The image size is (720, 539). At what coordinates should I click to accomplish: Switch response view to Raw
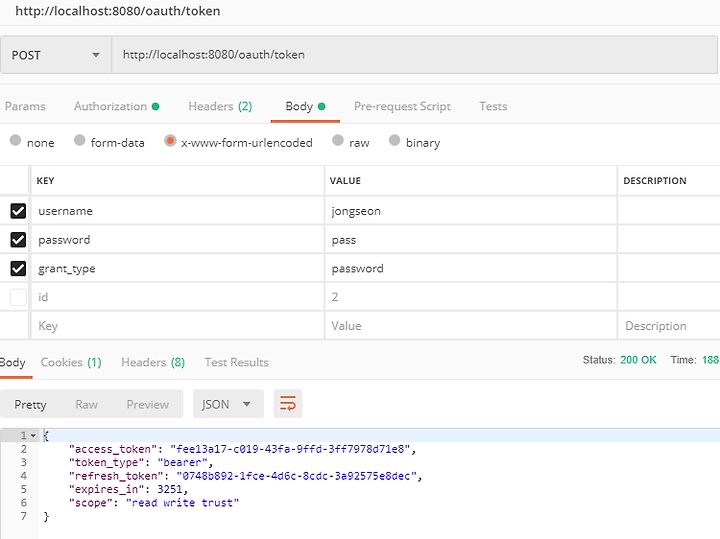86,404
